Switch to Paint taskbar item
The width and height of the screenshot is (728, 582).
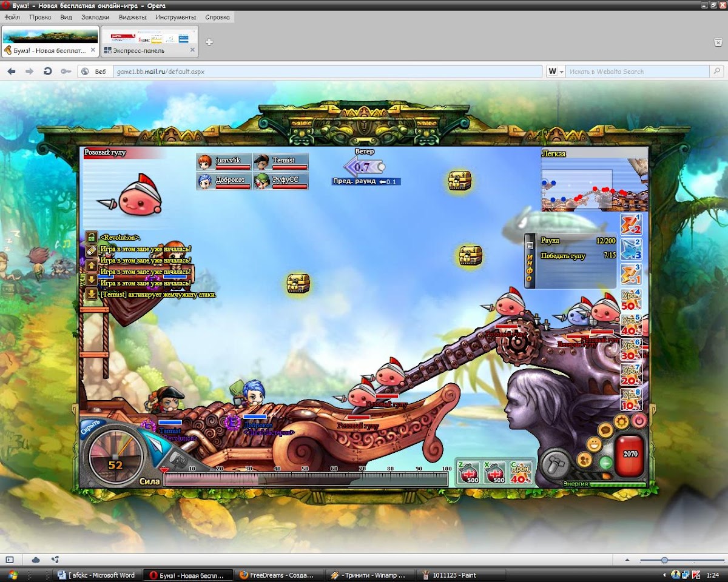pos(461,575)
